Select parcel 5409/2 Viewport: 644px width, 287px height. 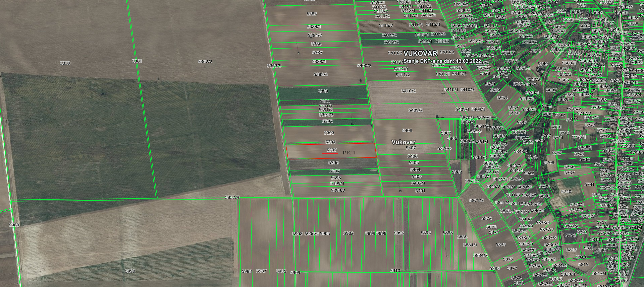click(x=415, y=110)
